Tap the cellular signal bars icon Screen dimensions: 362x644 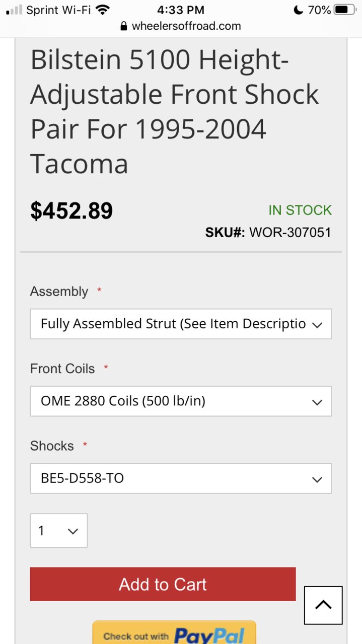(x=14, y=10)
